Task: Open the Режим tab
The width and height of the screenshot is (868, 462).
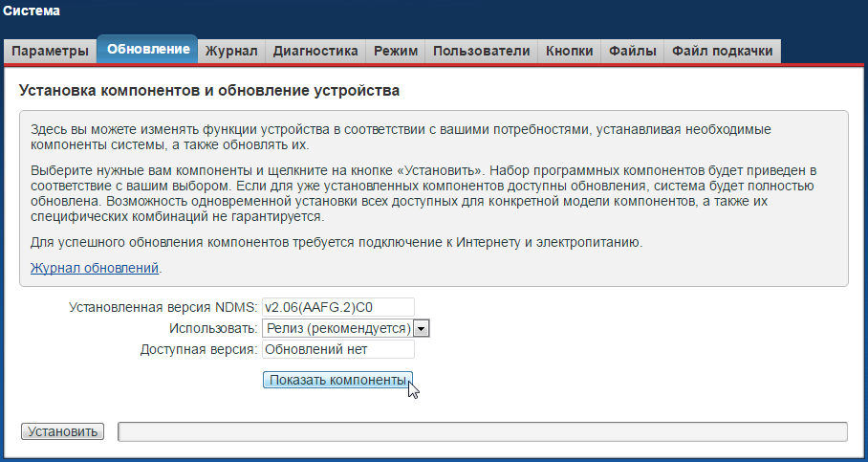Action: click(x=396, y=51)
